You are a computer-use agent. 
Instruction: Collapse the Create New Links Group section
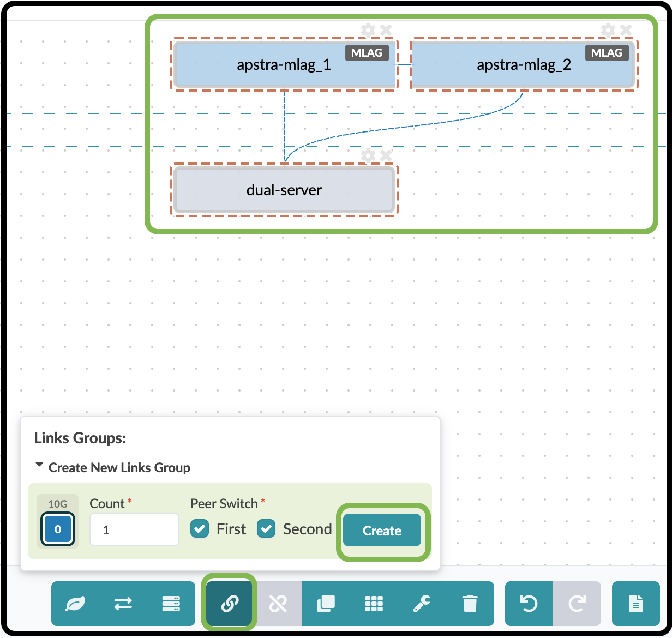tap(112, 467)
